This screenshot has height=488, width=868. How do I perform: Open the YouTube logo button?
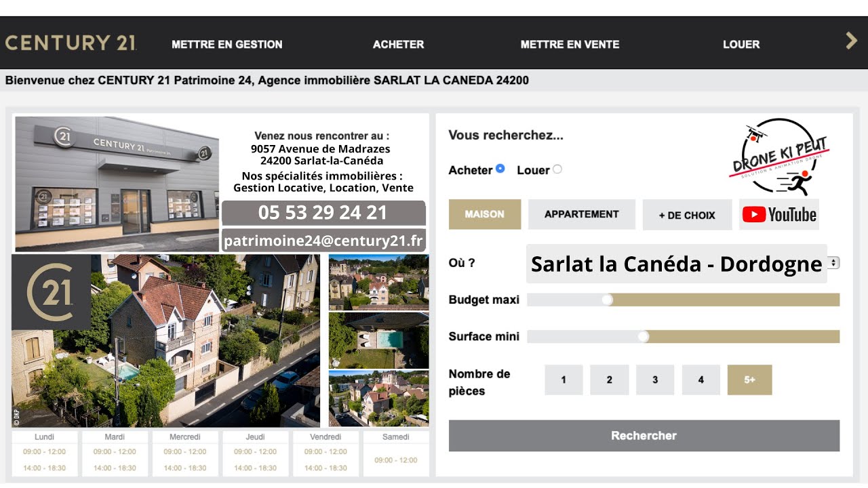pyautogui.click(x=779, y=215)
